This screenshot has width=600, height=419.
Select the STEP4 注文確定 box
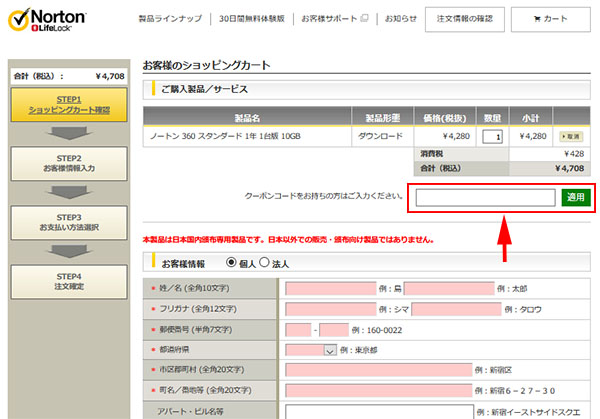coord(69,282)
